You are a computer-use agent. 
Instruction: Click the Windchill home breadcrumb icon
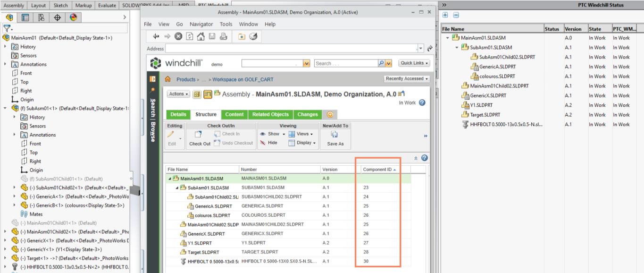[x=168, y=79]
